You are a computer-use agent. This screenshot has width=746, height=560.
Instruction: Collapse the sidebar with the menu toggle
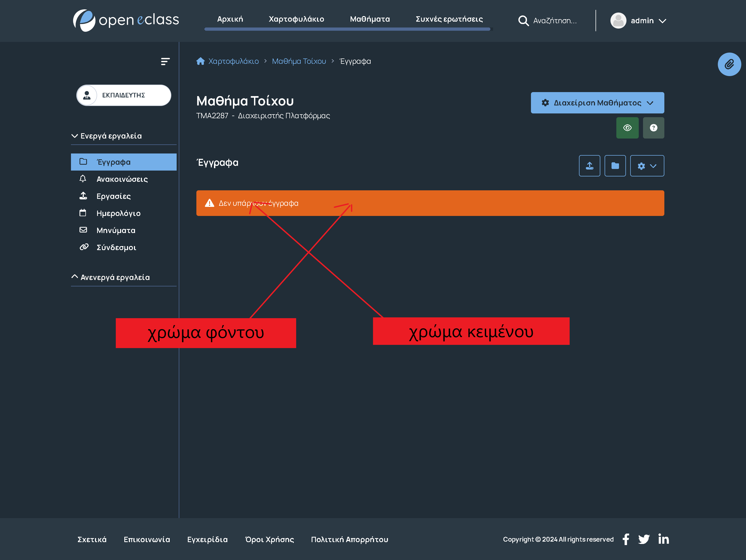[165, 61]
